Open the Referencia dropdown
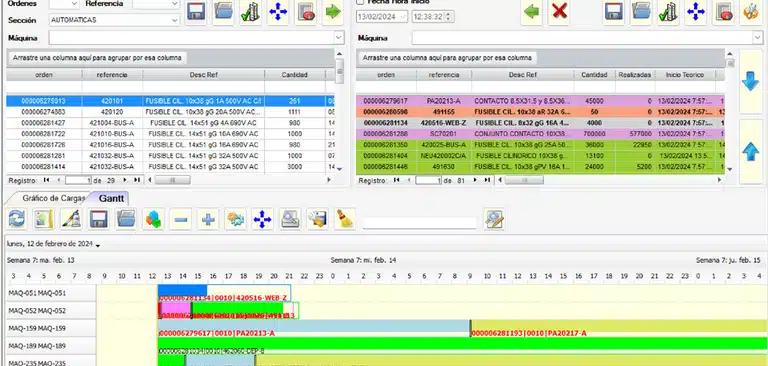The width and height of the screenshot is (768, 366). click(x=175, y=3)
